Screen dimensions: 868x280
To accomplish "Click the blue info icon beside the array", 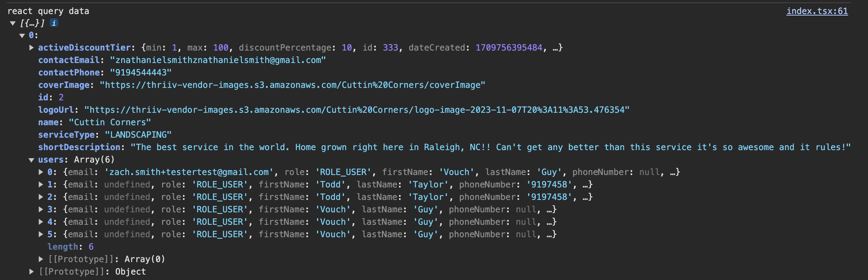I will point(54,23).
